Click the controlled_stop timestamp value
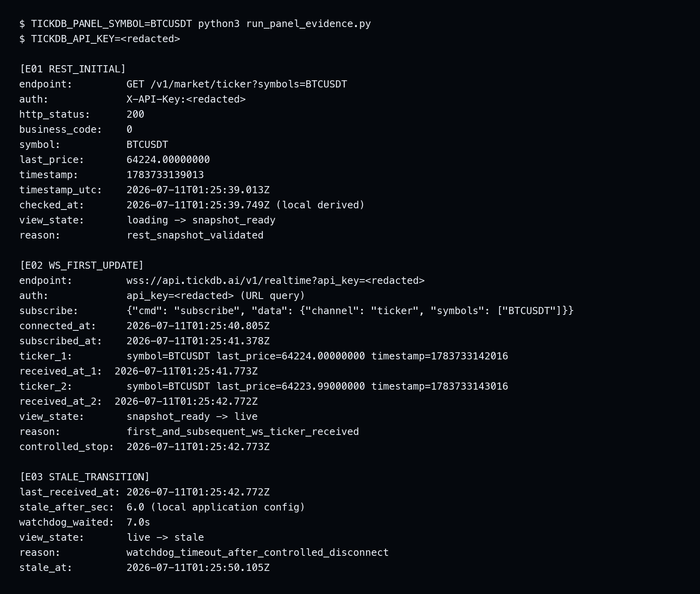700x594 pixels. click(x=198, y=447)
